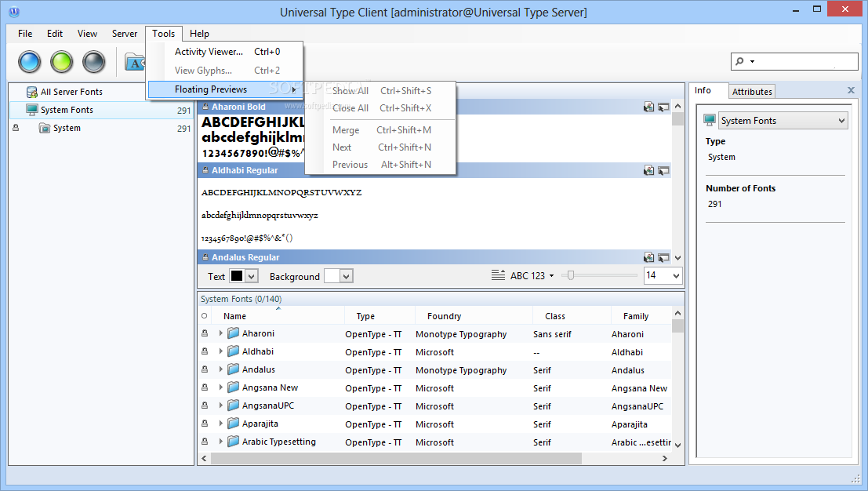
Task: Click the font list horizontal scrollbar
Action: (396, 458)
